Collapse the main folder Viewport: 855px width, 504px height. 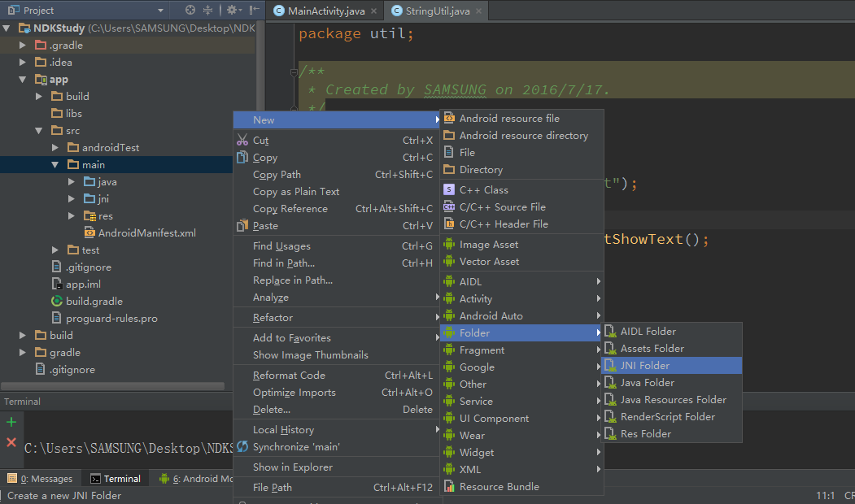pyautogui.click(x=55, y=164)
